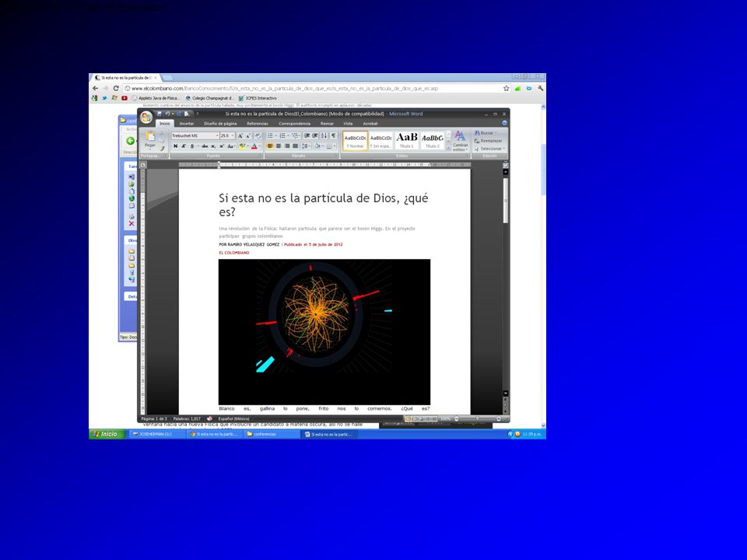Screen dimensions: 747x560
Task: Bookmark the page with Chrome's star icon
Action: (x=506, y=88)
